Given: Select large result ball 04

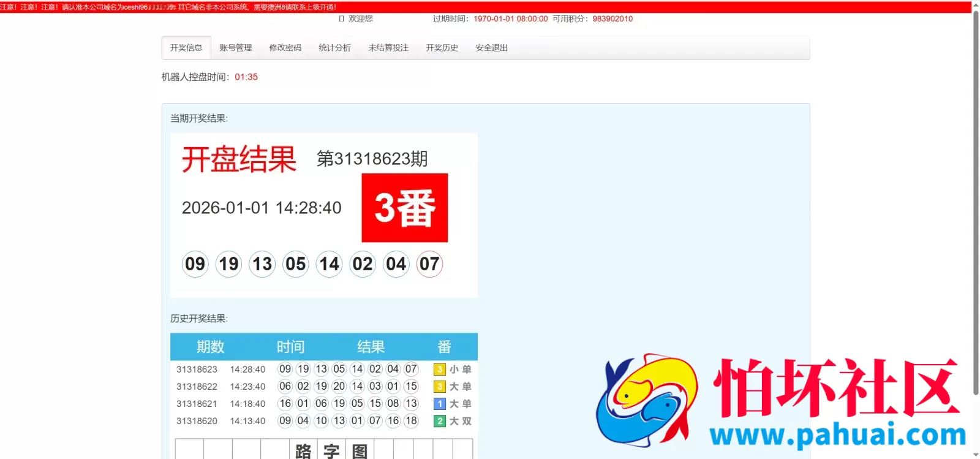Looking at the screenshot, I should (x=396, y=264).
